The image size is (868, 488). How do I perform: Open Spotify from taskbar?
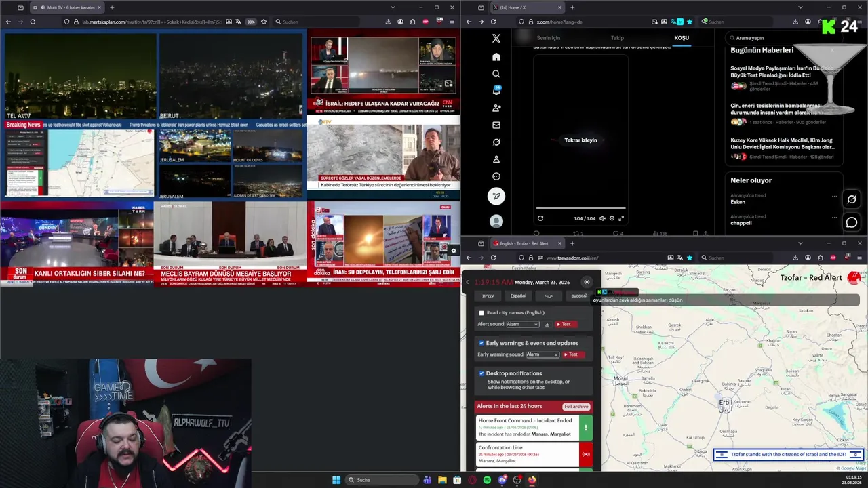tap(487, 480)
